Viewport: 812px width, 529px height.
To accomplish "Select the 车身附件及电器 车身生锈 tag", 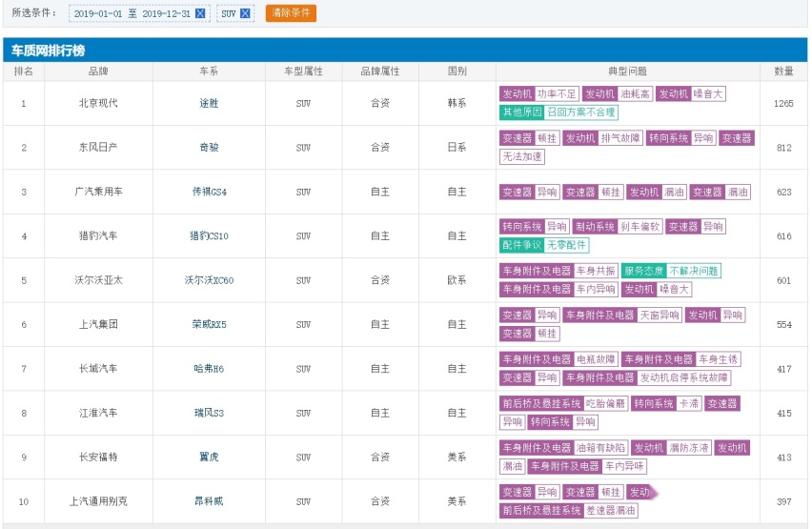I will [681, 359].
